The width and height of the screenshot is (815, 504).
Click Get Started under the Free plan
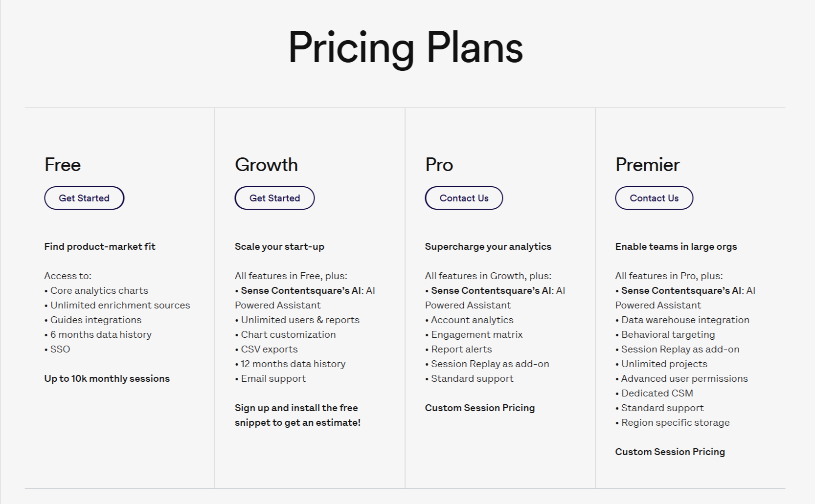84,197
